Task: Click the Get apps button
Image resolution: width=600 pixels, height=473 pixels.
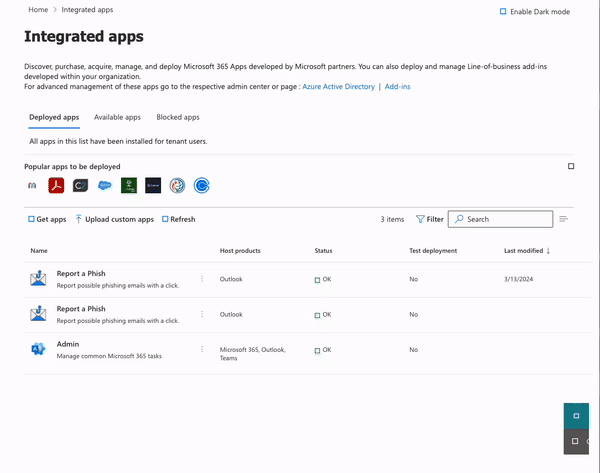Action: 47,219
